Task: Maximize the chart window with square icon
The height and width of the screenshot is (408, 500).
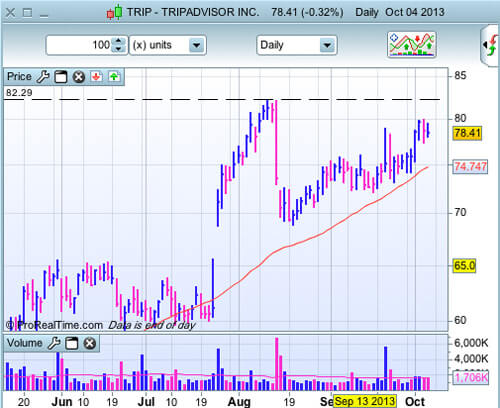Action: point(28,13)
